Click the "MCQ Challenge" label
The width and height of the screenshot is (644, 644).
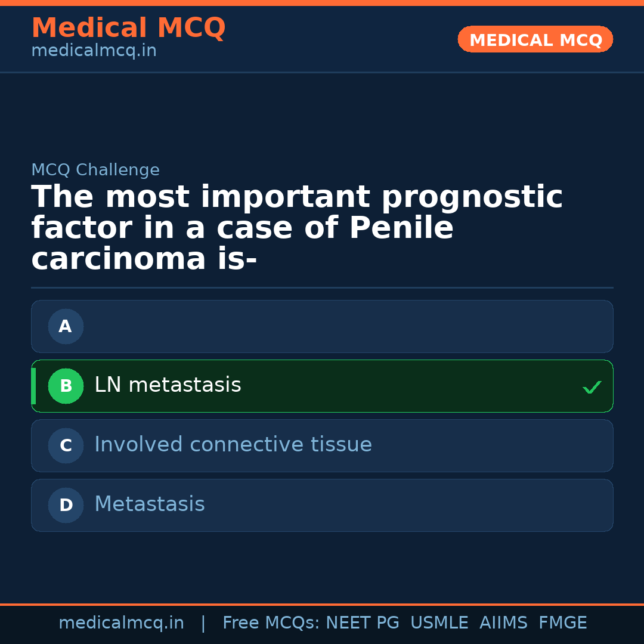[x=95, y=170]
